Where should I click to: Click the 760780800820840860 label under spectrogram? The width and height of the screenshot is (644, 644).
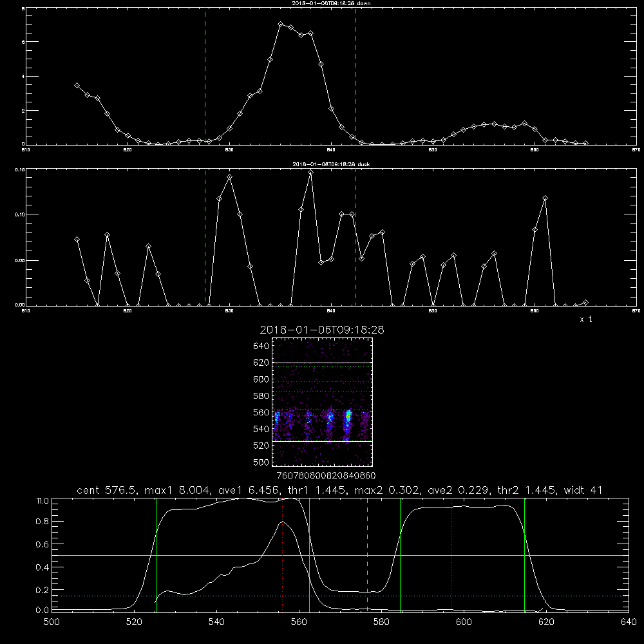[326, 475]
